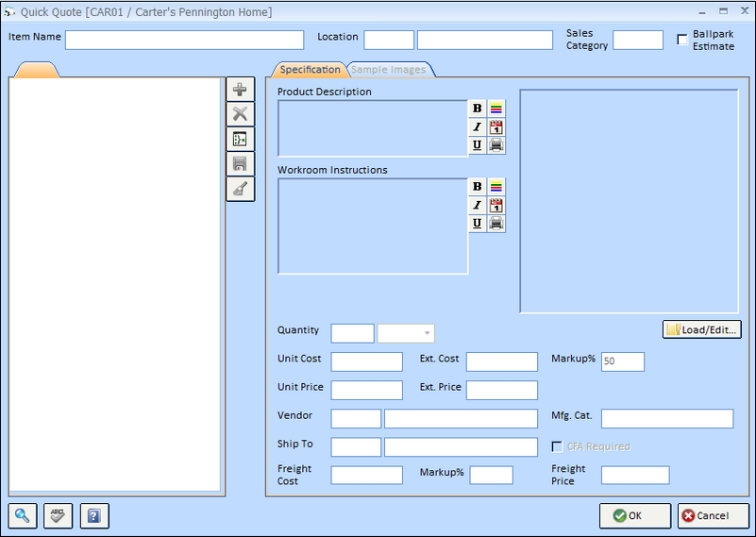This screenshot has height=537, width=756.
Task: Click the Location description field
Action: click(485, 40)
